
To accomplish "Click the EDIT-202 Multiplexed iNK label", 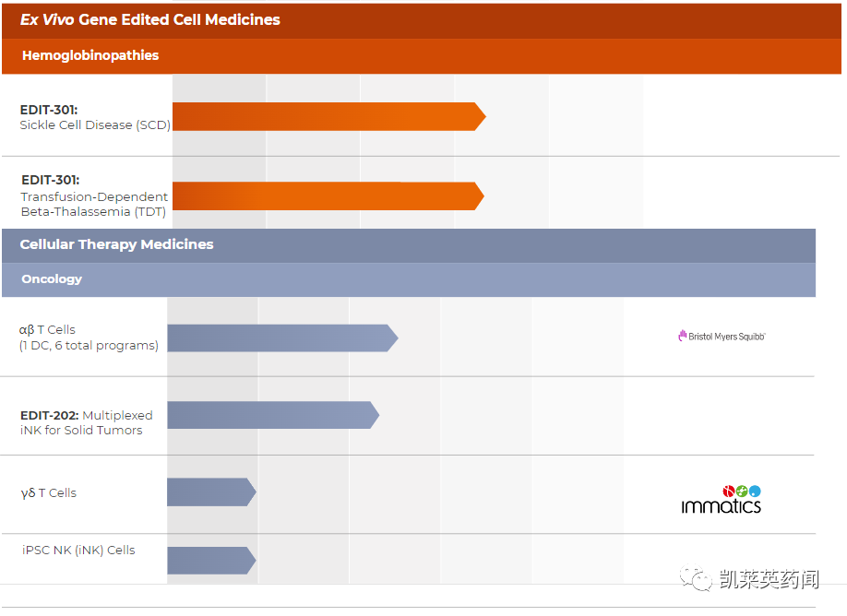I will tap(87, 422).
